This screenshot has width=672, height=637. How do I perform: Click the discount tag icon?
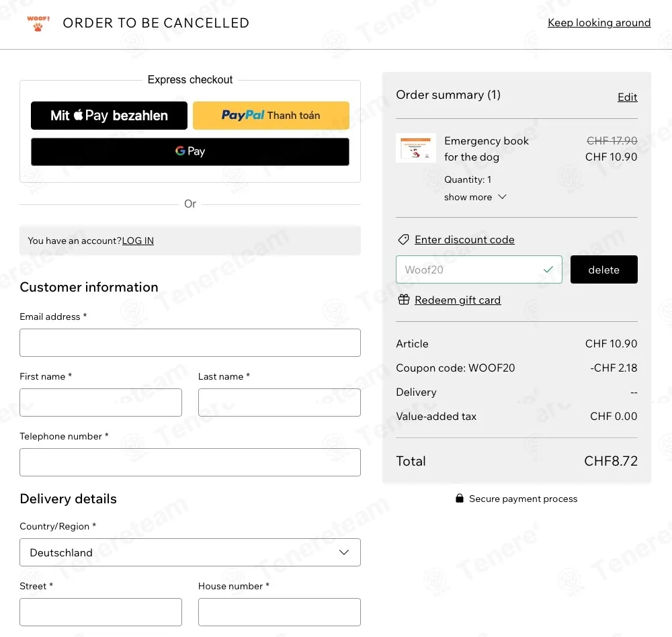(x=403, y=240)
